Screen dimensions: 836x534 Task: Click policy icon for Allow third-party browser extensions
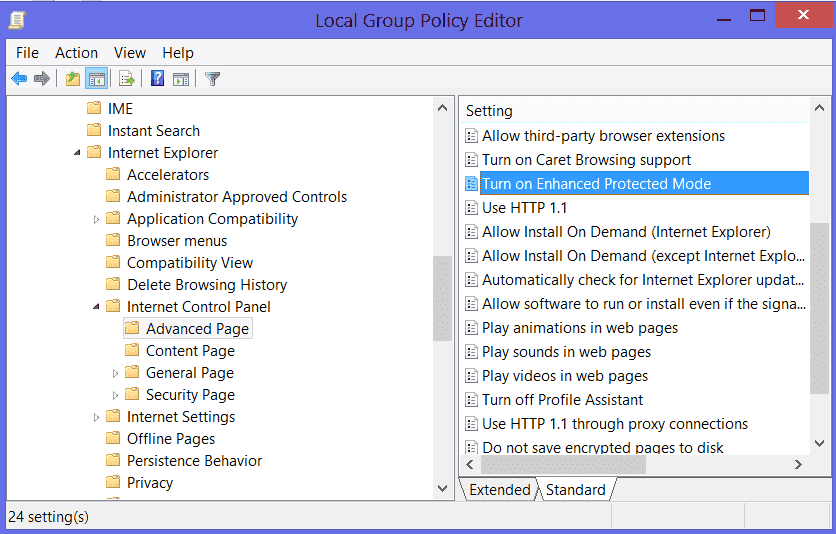pyautogui.click(x=471, y=136)
